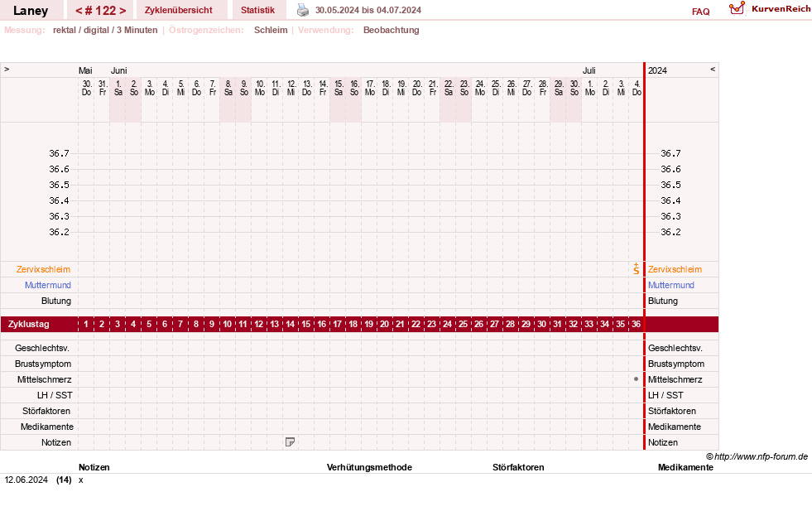Click the right Zervixschleim label

click(x=675, y=269)
